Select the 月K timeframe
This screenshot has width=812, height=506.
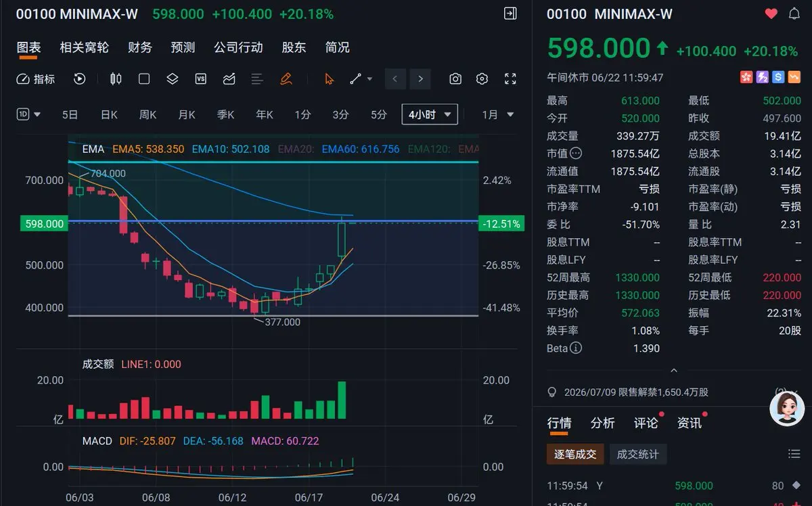point(187,114)
